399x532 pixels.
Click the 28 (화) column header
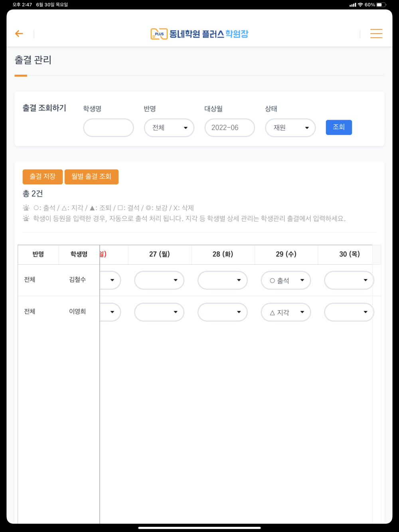click(223, 254)
